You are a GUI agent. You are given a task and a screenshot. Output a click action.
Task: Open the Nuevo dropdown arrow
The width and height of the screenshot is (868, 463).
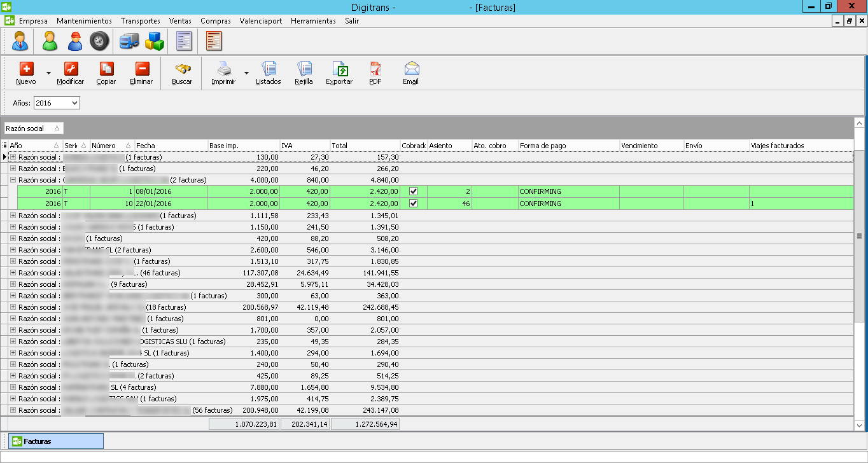coord(48,73)
